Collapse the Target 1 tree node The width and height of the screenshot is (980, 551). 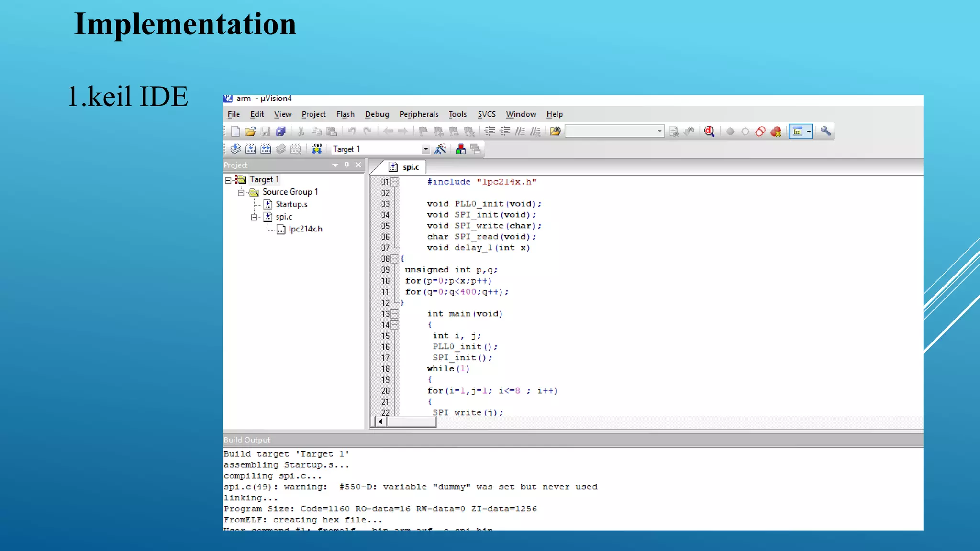click(228, 180)
